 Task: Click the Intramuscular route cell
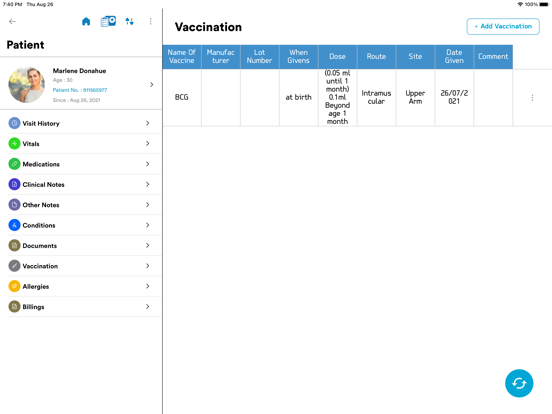click(376, 98)
